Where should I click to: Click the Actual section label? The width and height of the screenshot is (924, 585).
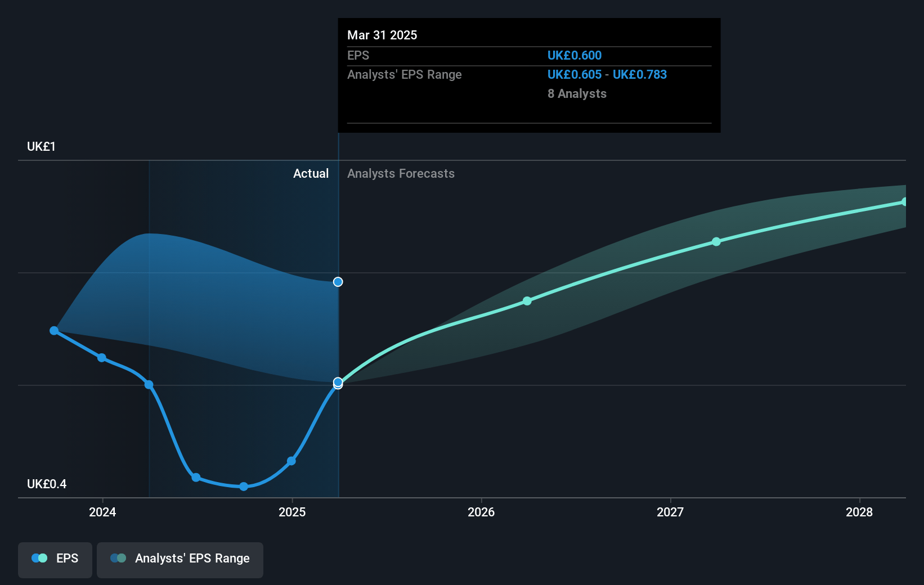(x=311, y=174)
